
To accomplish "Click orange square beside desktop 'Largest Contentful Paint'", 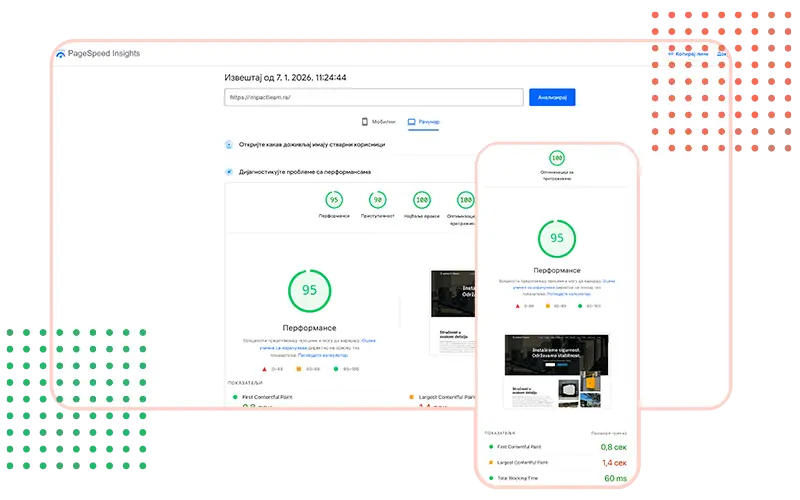I will [411, 397].
